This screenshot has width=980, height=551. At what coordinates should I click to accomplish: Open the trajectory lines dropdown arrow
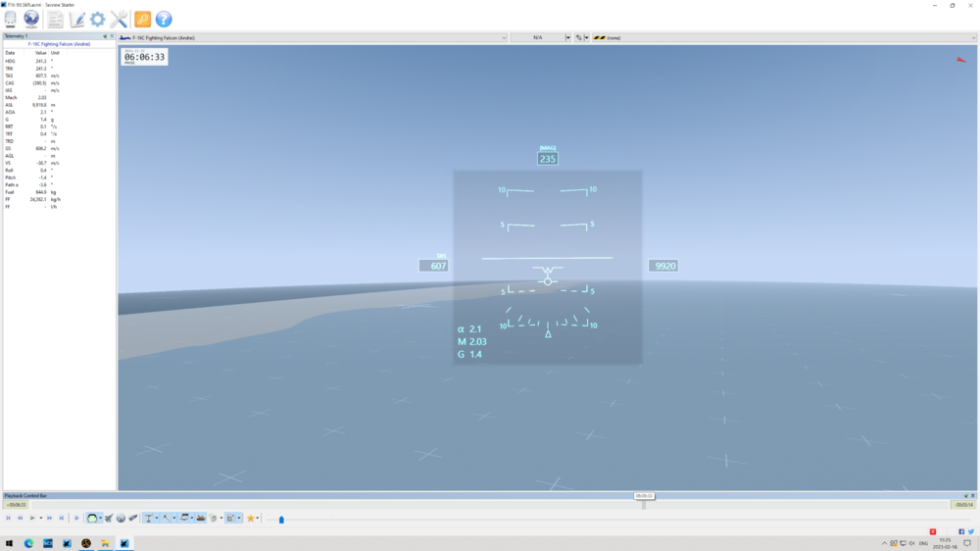[174, 518]
